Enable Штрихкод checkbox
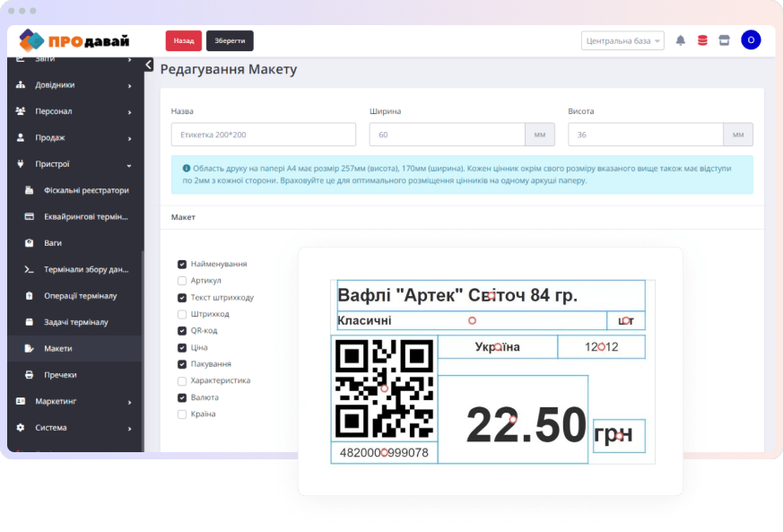The width and height of the screenshot is (783, 532). (182, 314)
